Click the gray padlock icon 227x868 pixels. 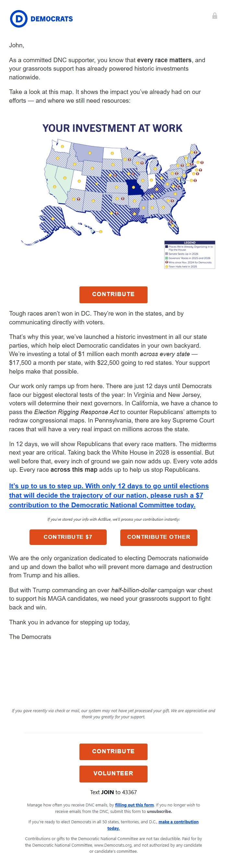215,16
